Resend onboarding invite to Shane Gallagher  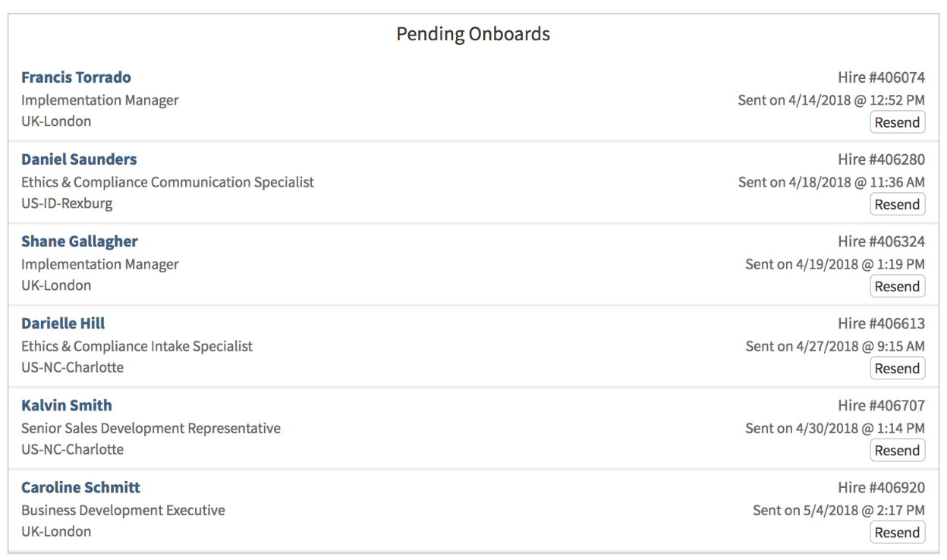[897, 286]
